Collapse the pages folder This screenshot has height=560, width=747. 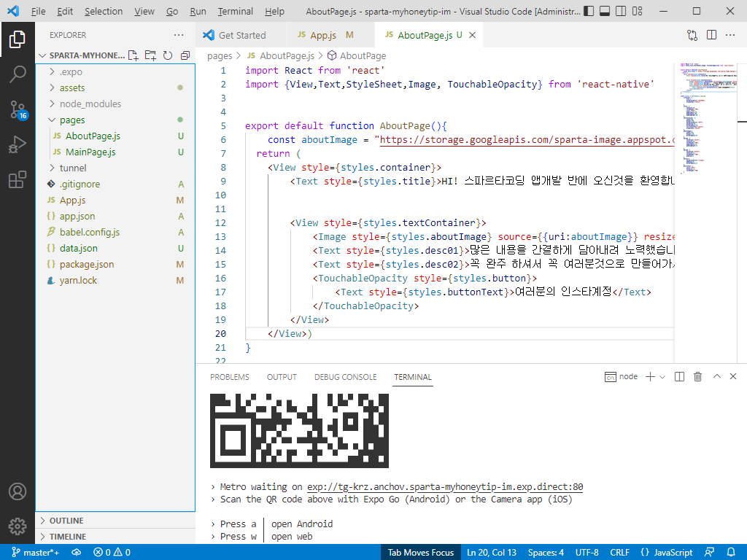(x=115, y=120)
